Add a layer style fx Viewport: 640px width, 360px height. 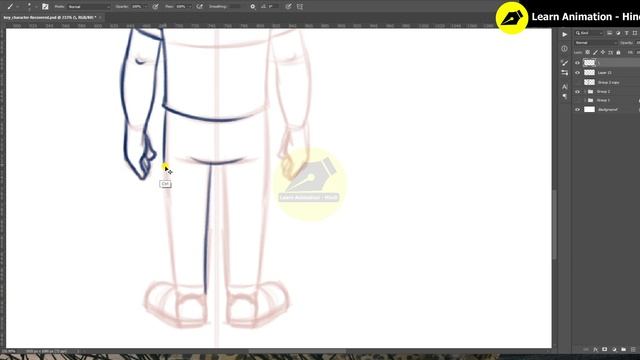pyautogui.click(x=596, y=350)
